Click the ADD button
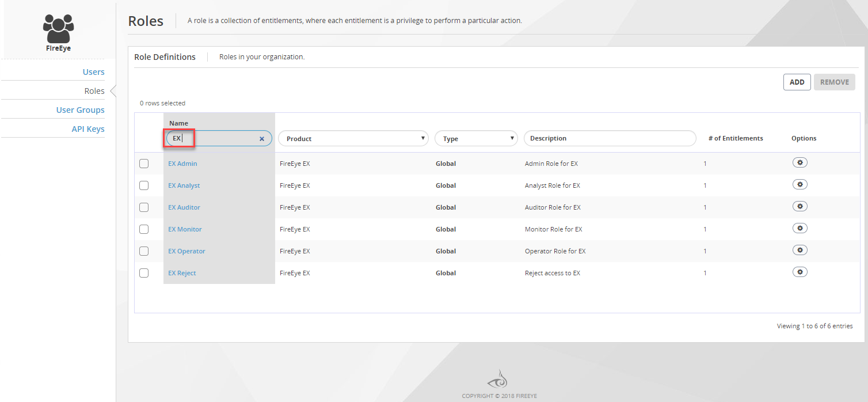 coord(797,82)
